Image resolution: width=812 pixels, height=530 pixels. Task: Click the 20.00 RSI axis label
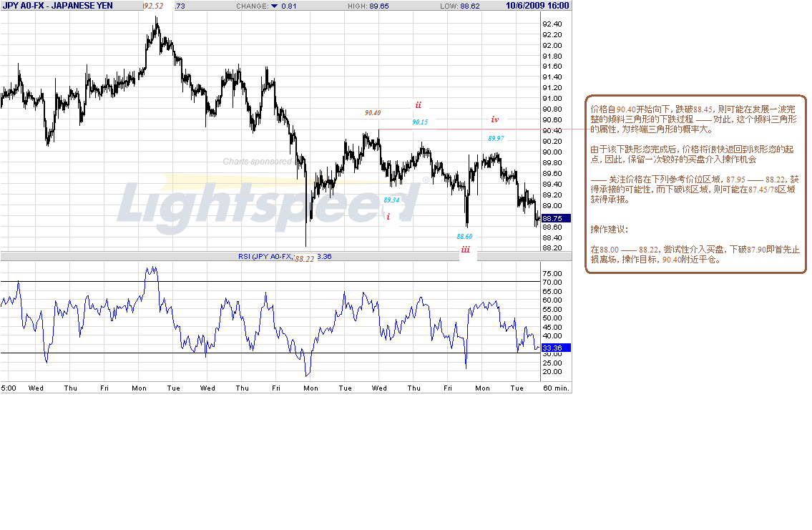pyautogui.click(x=552, y=372)
